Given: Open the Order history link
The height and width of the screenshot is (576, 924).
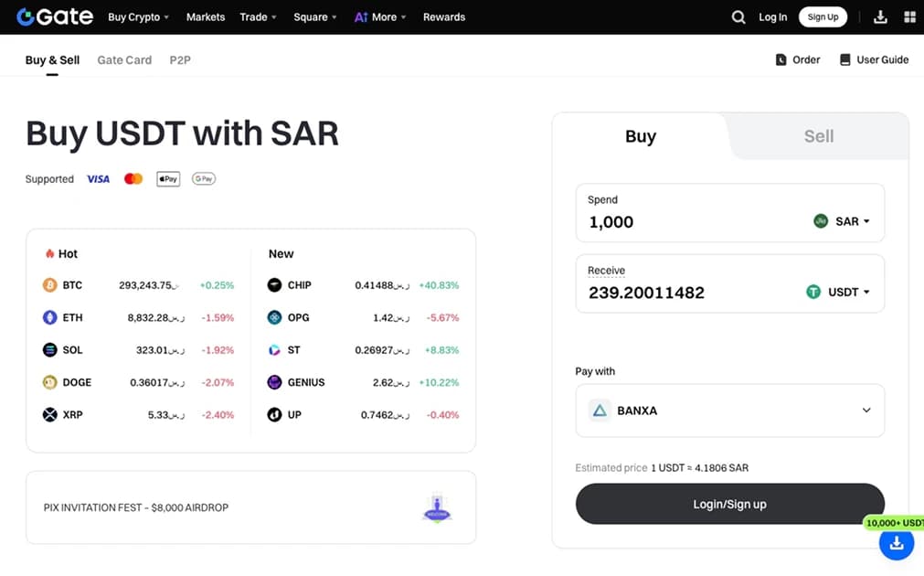Looking at the screenshot, I should (798, 59).
